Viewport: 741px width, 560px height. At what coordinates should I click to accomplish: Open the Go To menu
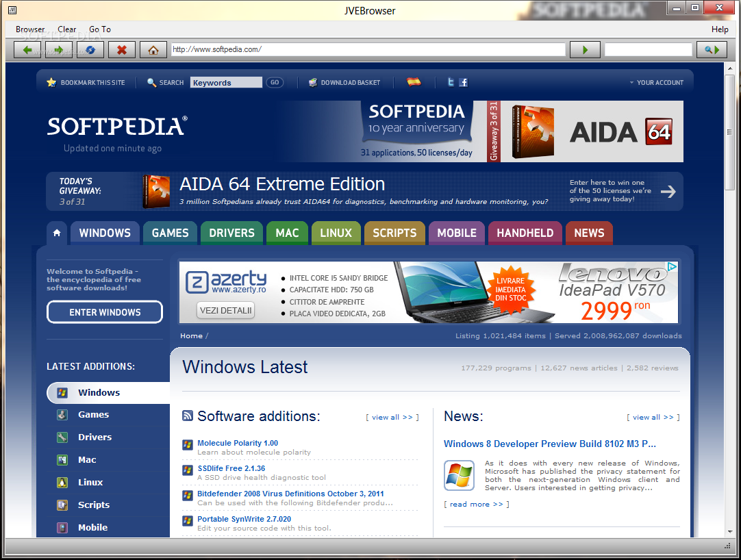100,29
